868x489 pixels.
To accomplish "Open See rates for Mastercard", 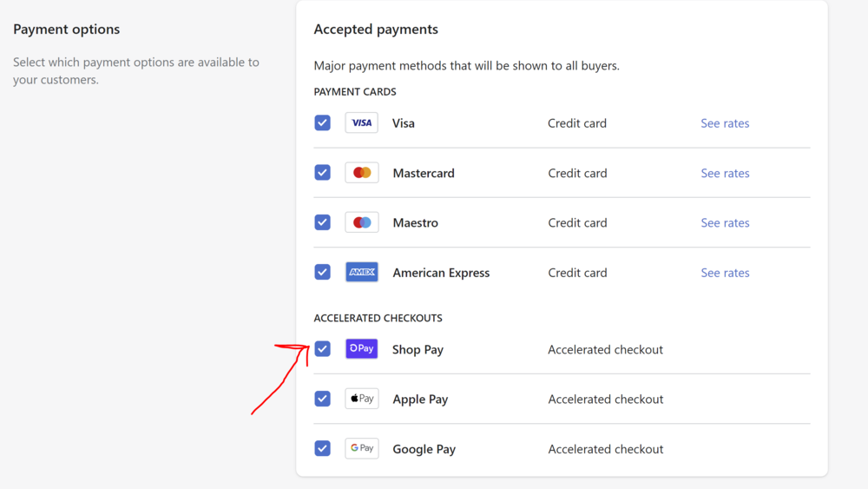I will tap(725, 173).
